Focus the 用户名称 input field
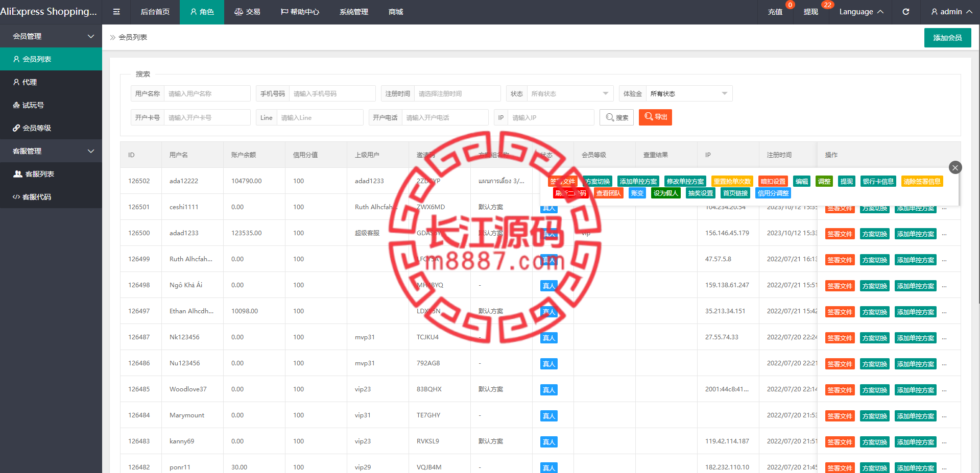980x473 pixels. [207, 94]
